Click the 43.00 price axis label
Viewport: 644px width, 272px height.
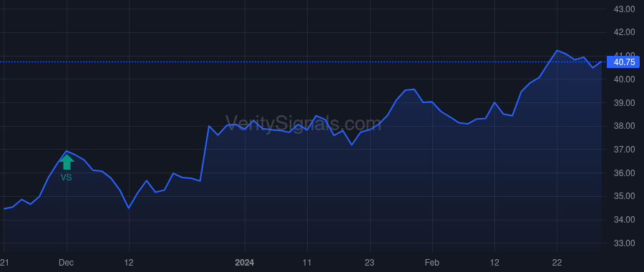(624, 9)
